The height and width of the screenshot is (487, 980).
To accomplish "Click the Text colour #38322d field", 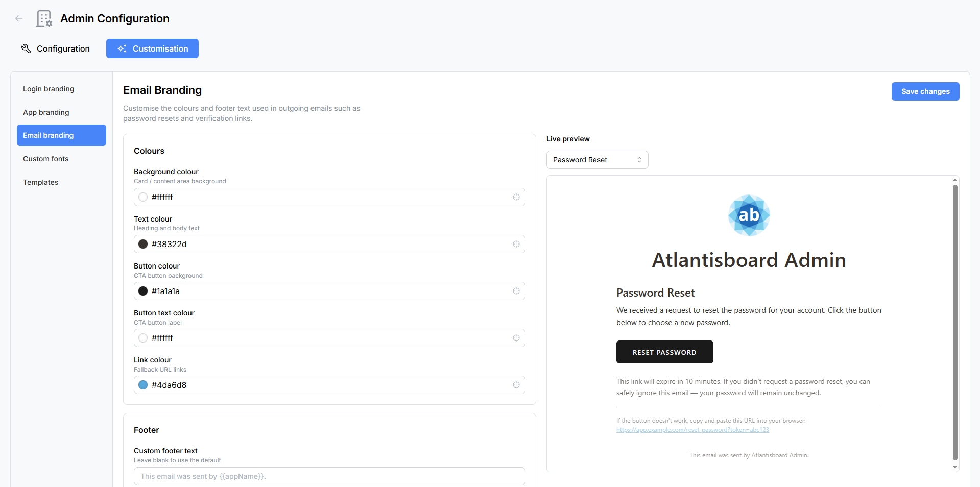I will click(329, 244).
